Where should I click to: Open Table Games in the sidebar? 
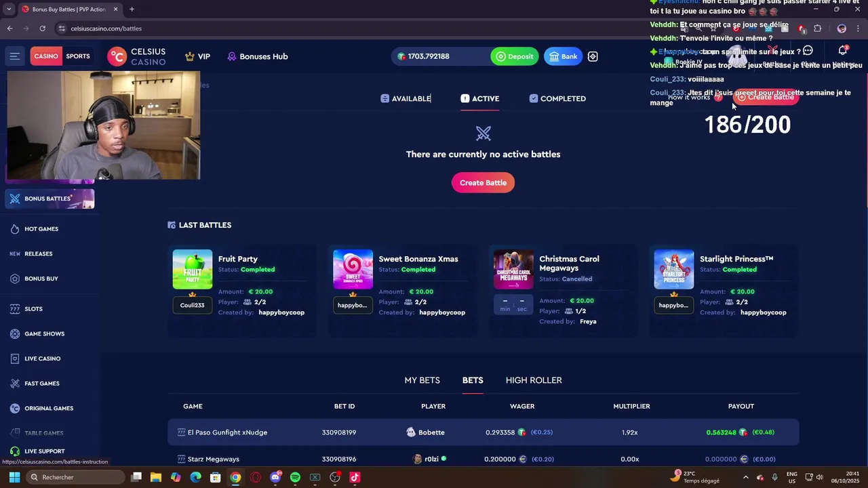point(44,433)
